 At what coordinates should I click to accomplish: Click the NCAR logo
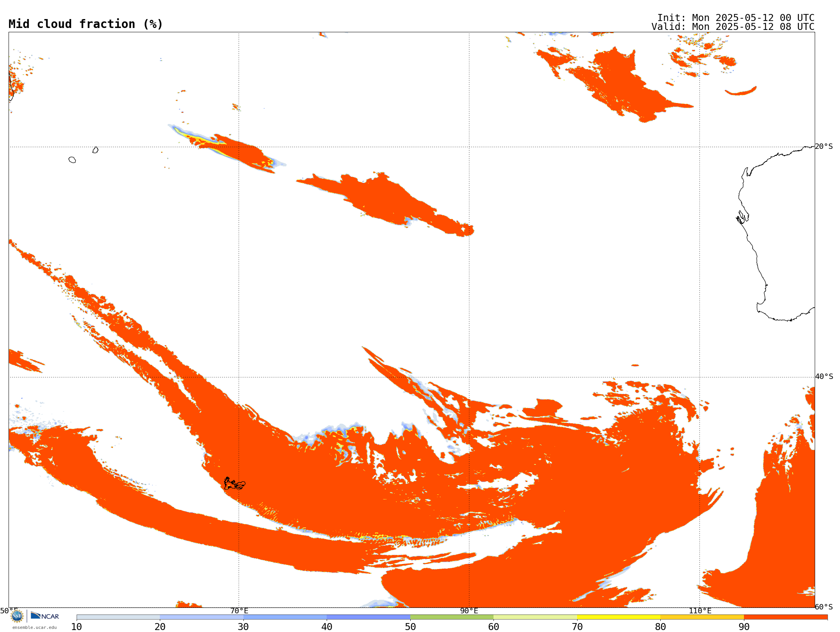click(45, 616)
